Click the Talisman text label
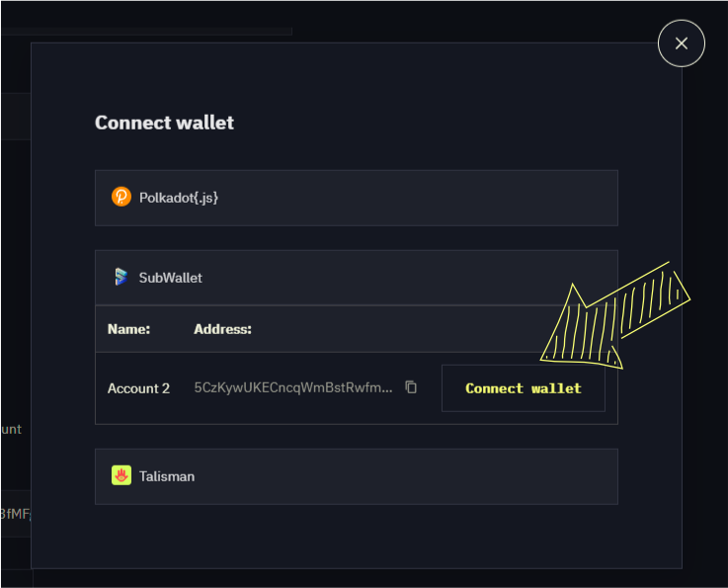This screenshot has height=588, width=728. tap(167, 476)
